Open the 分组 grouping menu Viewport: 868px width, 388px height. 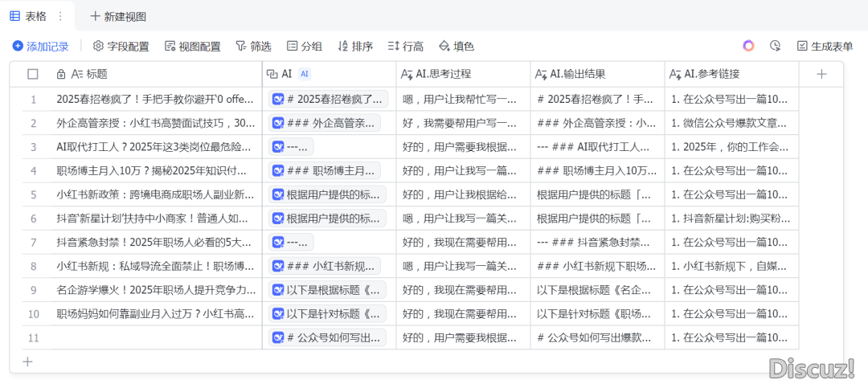coord(305,47)
